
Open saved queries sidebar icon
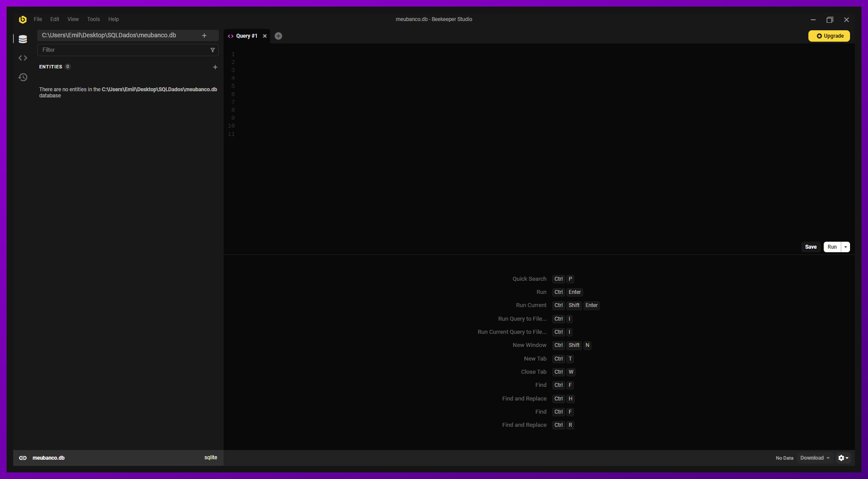(x=23, y=58)
